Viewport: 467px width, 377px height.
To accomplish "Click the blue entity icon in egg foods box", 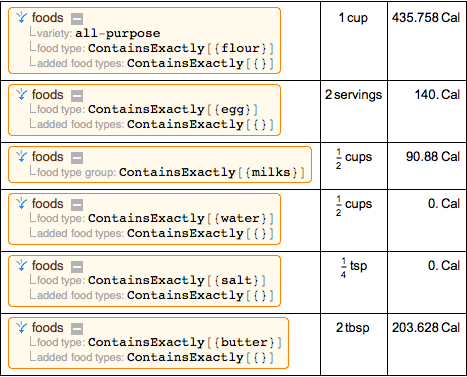I will pos(21,95).
